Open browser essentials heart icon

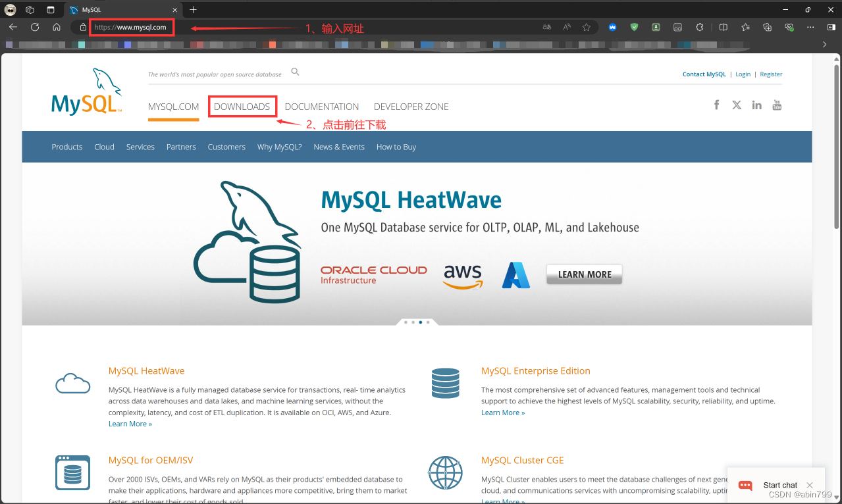(789, 27)
